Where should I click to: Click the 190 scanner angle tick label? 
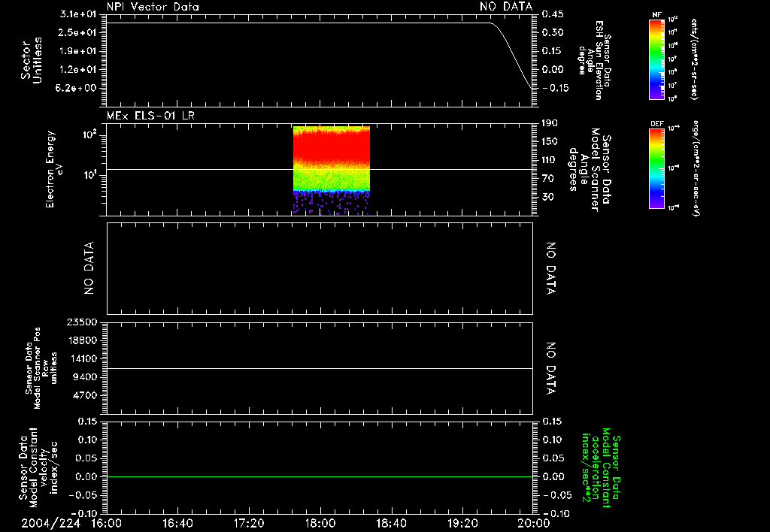coord(550,123)
